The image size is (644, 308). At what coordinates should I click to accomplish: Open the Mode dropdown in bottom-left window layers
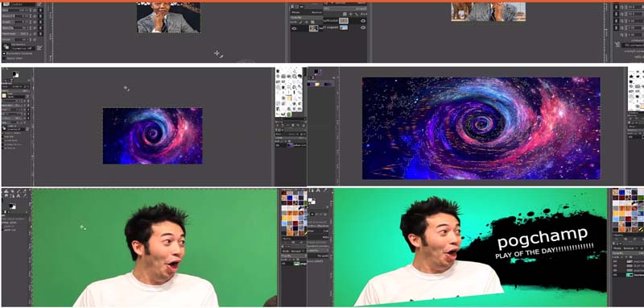295,252
